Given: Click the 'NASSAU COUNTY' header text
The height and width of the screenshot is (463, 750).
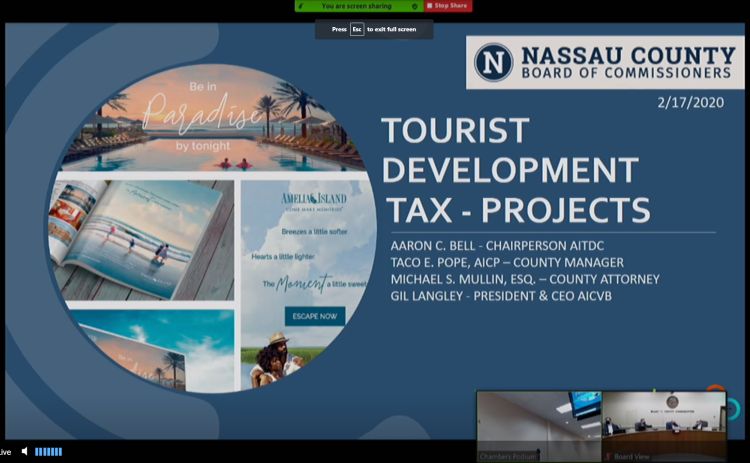Looking at the screenshot, I should 628,55.
